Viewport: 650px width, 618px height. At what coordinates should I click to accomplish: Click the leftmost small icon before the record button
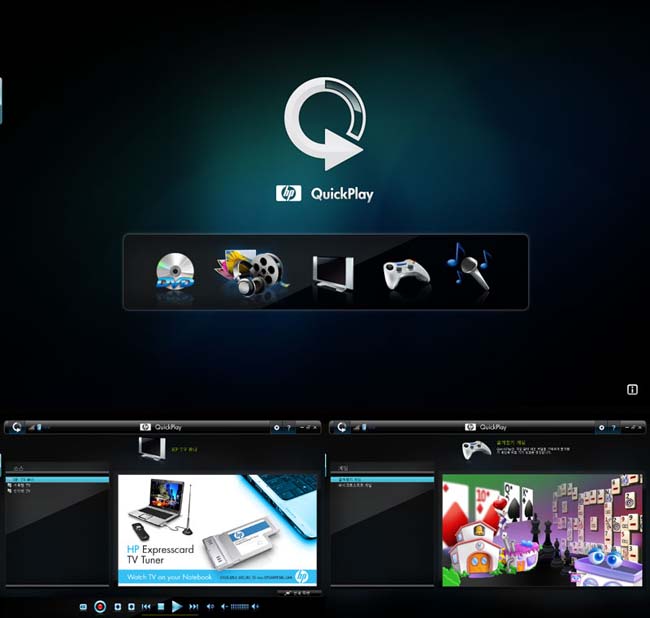pyautogui.click(x=83, y=607)
